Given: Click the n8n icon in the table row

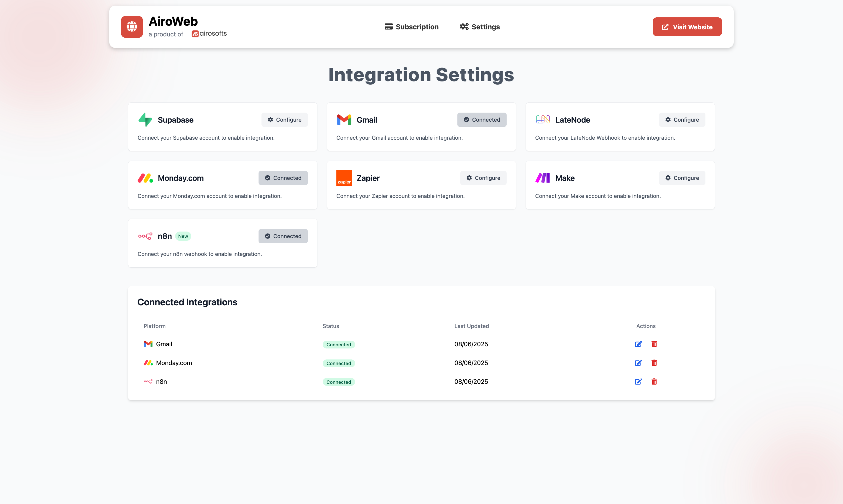Looking at the screenshot, I should 148,381.
